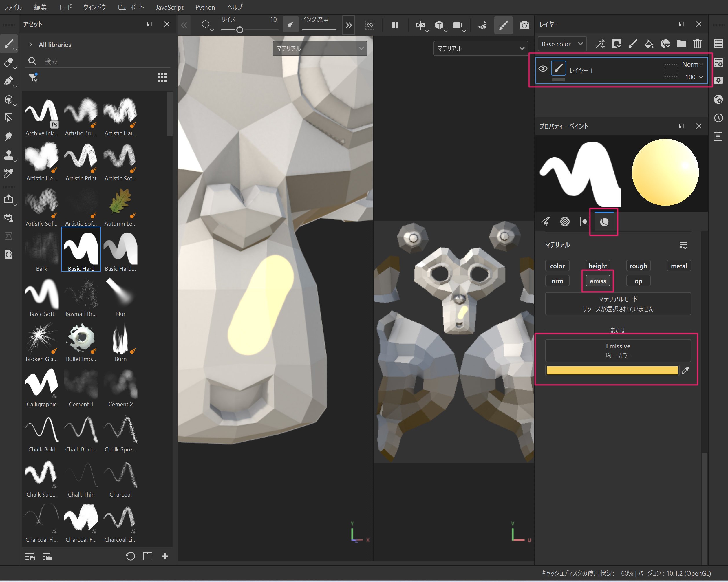This screenshot has height=582, width=728.
Task: Toggle the rough channel button
Action: pos(638,266)
